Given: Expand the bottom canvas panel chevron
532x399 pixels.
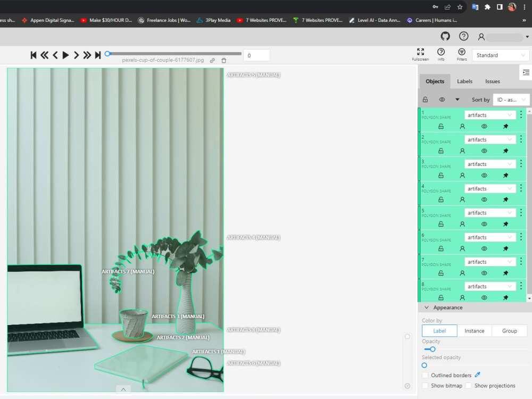Looking at the screenshot, I should [x=123, y=389].
